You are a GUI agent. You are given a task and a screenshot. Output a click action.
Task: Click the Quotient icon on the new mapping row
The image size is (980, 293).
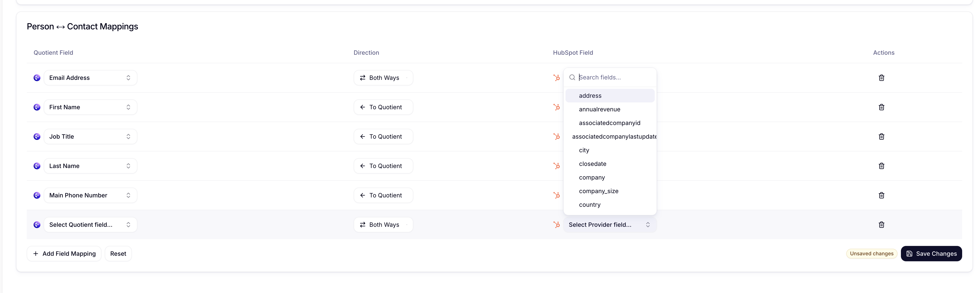(37, 224)
